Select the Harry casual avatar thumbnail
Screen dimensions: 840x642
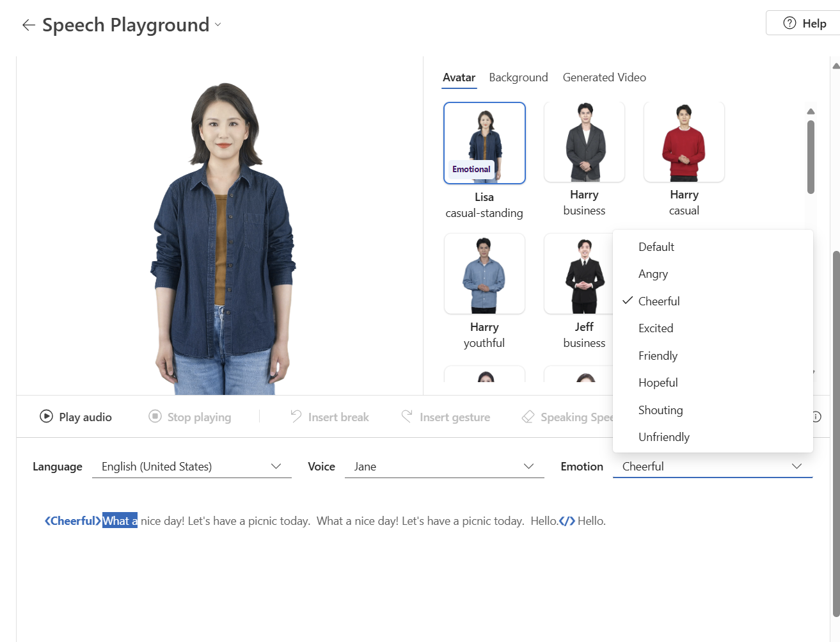click(x=684, y=142)
